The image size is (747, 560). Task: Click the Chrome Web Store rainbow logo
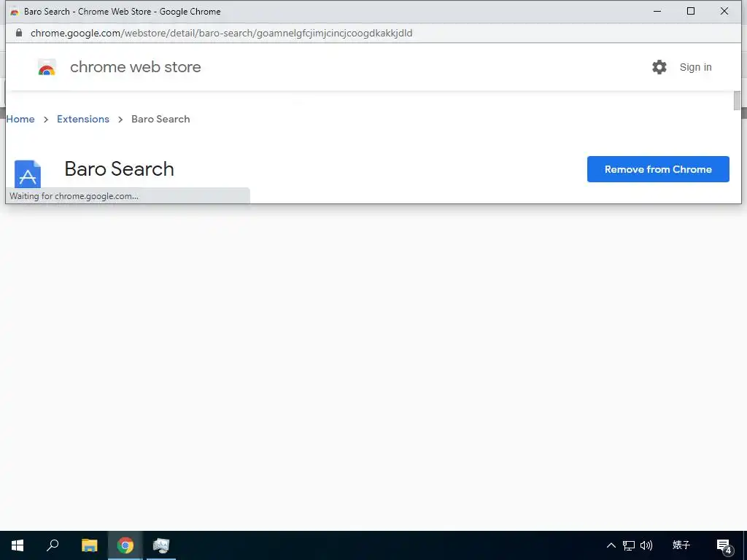[x=47, y=67]
